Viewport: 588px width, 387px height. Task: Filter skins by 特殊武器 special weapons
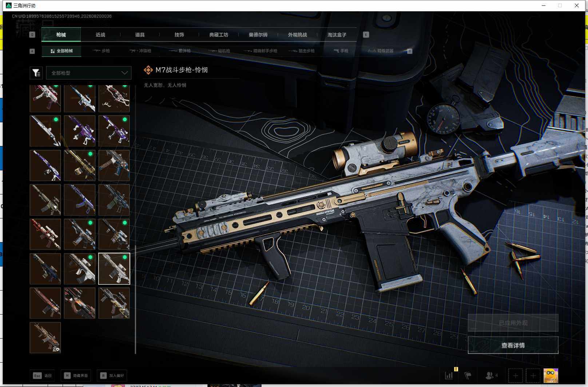point(381,51)
